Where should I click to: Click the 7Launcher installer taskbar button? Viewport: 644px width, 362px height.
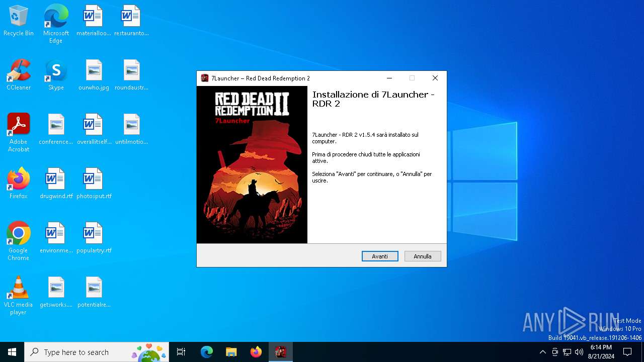(281, 352)
